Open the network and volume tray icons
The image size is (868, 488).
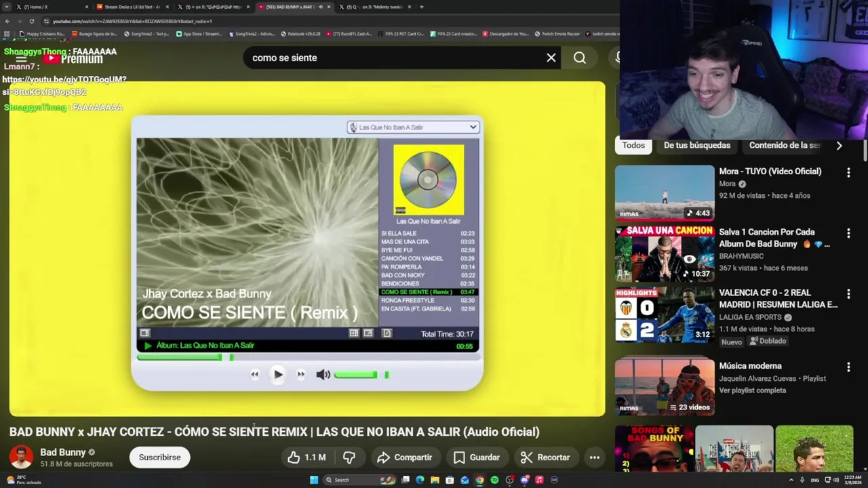point(831,480)
